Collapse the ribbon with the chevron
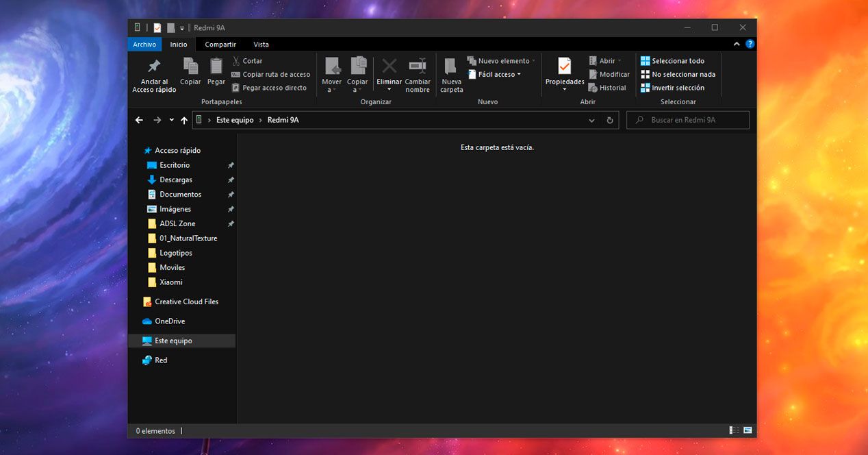The image size is (868, 455). click(x=737, y=44)
